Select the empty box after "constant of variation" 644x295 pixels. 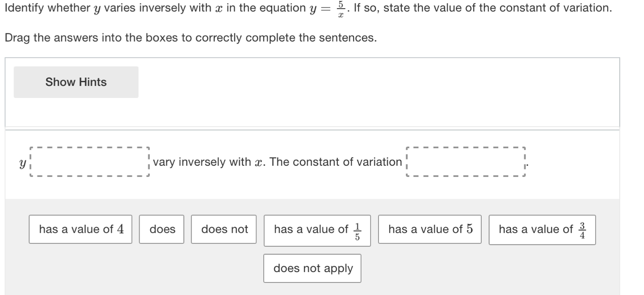pyautogui.click(x=465, y=162)
